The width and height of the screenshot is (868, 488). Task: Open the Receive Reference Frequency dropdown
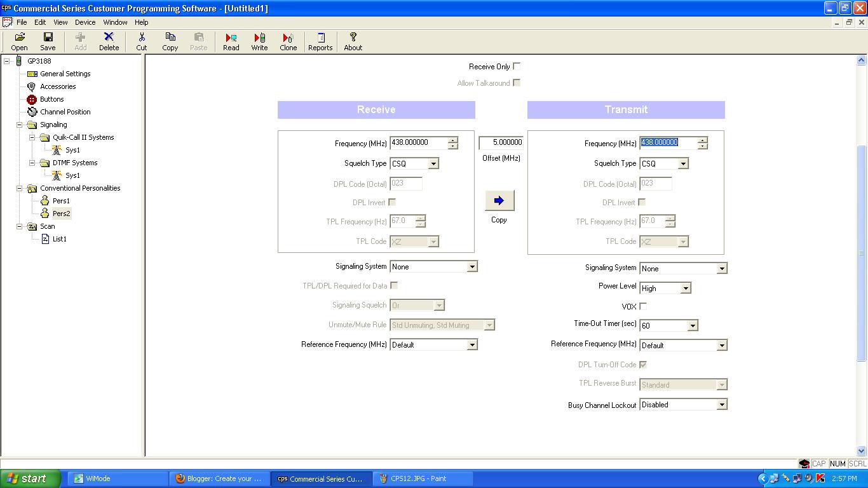(x=472, y=345)
